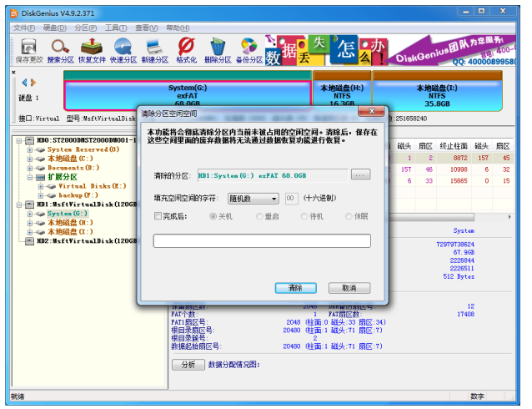The width and height of the screenshot is (532, 409).
Task: Click the extended partition (扩展分区) icon
Action: click(x=40, y=177)
